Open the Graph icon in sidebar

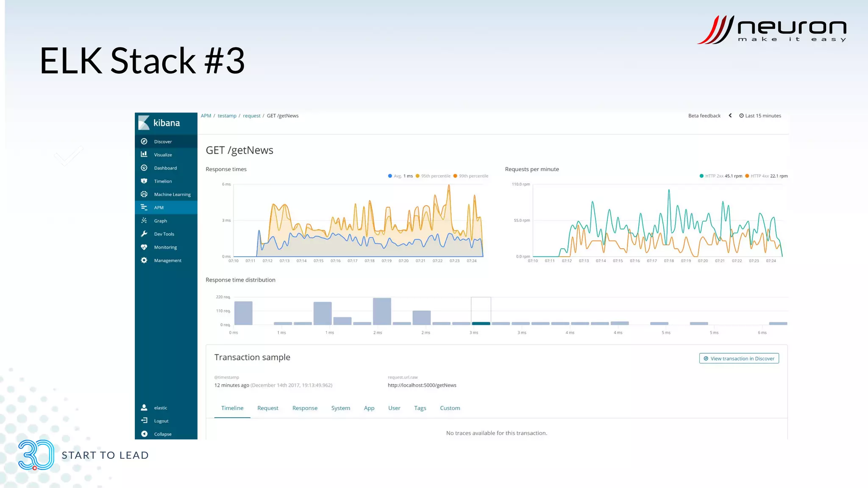coord(144,221)
